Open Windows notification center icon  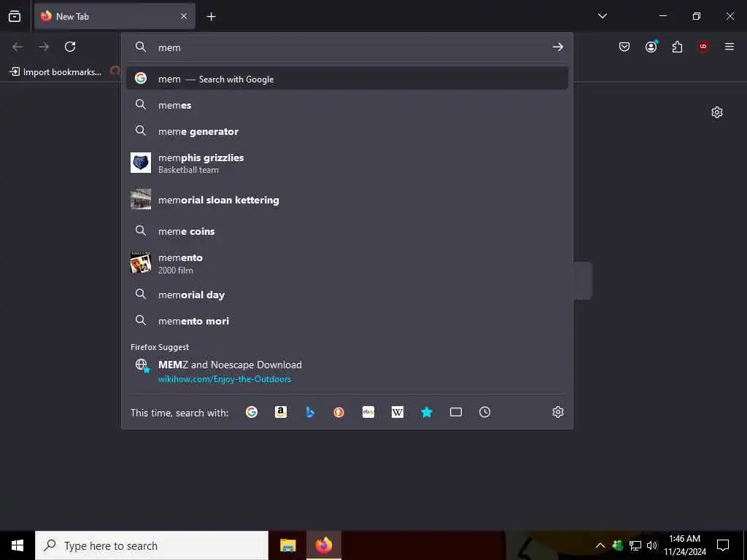point(723,545)
